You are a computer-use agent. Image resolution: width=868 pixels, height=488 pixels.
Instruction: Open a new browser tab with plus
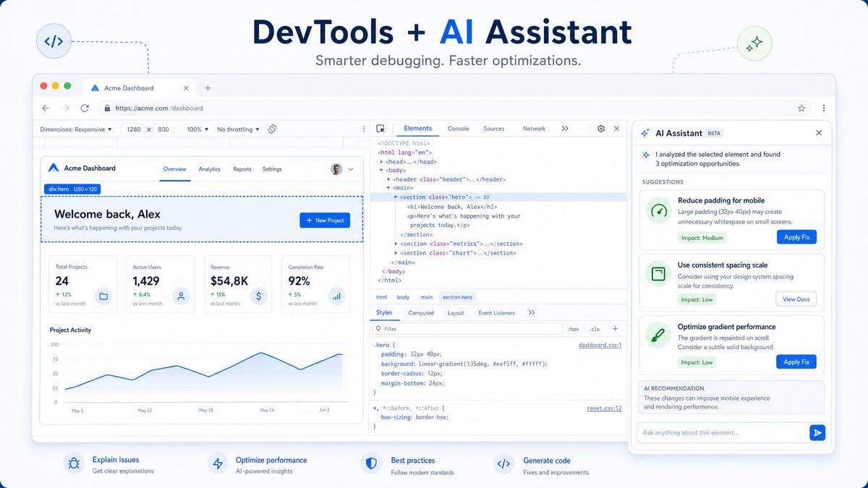208,87
